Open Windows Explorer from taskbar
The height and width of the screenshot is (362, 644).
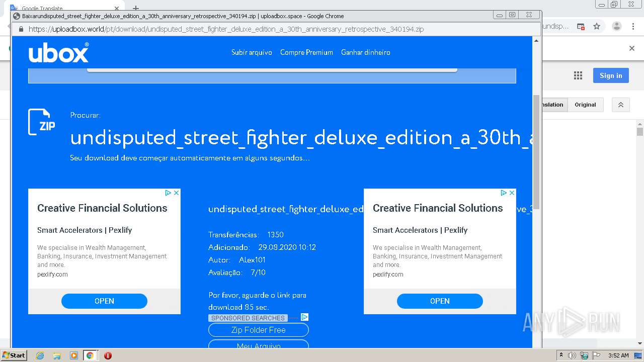pos(57,355)
